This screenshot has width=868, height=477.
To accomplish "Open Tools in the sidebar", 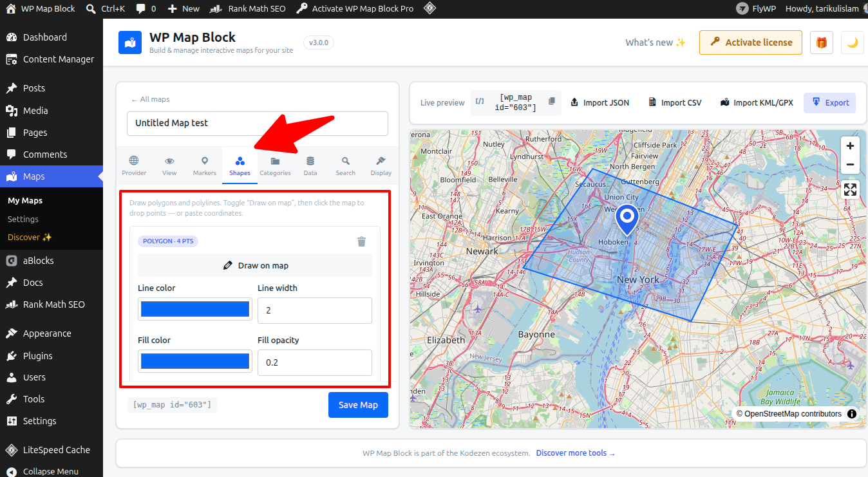I will 52,399.
